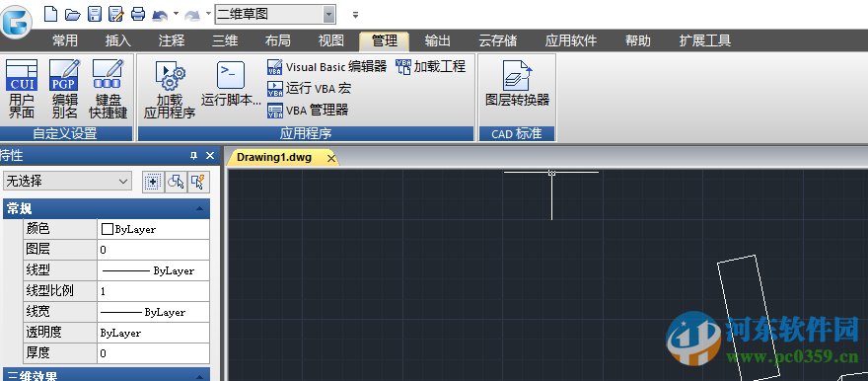Click the 加载工程 VBA button
868x381 pixels.
click(430, 67)
